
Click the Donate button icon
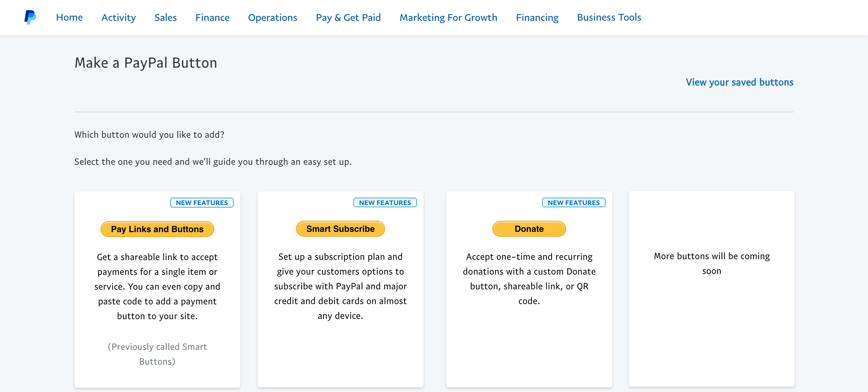tap(529, 229)
